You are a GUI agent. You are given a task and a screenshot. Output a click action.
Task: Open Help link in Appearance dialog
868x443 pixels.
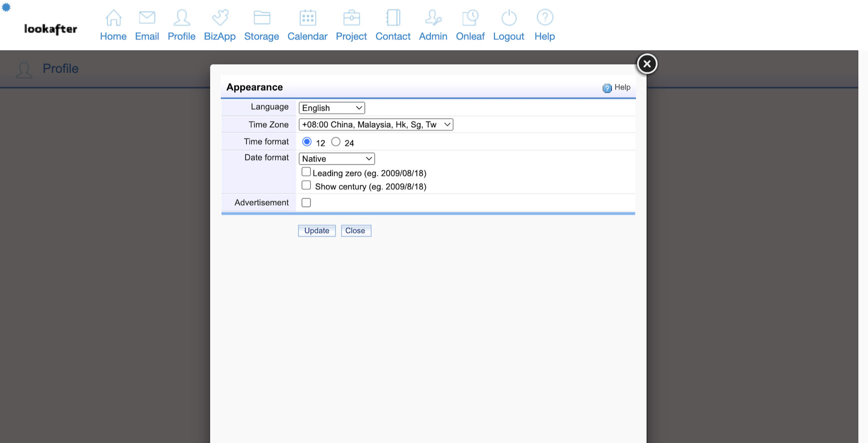point(617,88)
